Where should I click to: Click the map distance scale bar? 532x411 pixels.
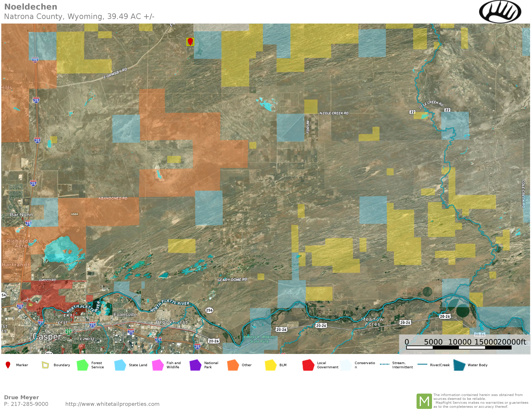(459, 348)
